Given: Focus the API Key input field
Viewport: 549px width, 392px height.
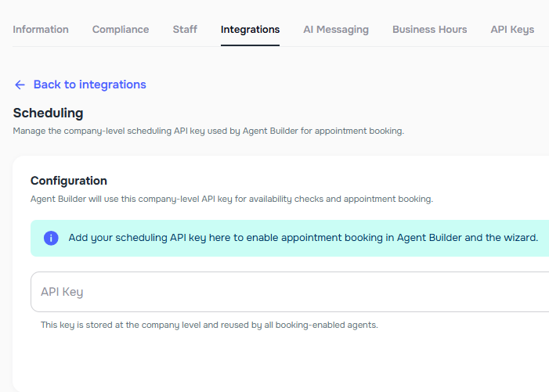Looking at the screenshot, I should [290, 292].
